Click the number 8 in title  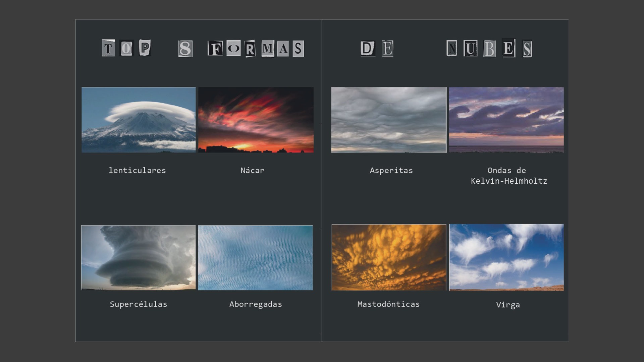click(x=185, y=49)
